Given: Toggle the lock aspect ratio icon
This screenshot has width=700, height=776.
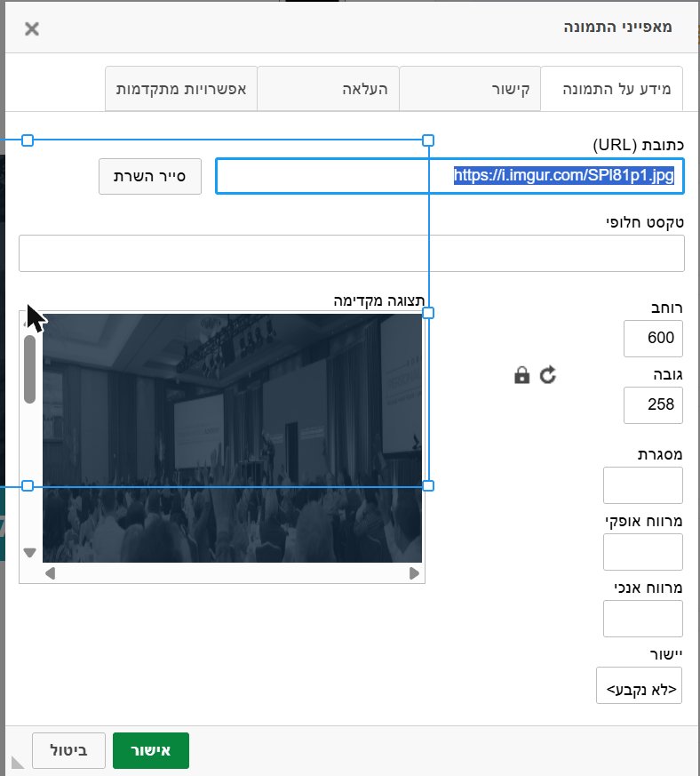Looking at the screenshot, I should click(522, 375).
